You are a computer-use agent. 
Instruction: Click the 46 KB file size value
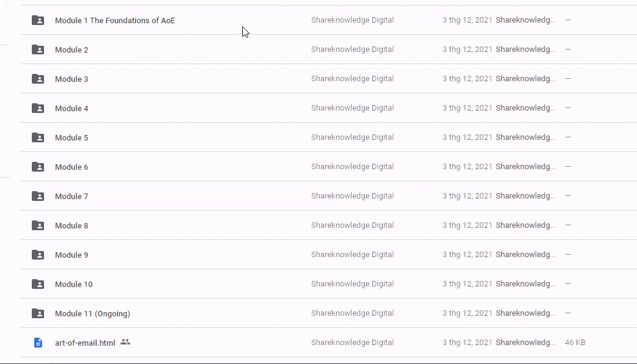(575, 343)
